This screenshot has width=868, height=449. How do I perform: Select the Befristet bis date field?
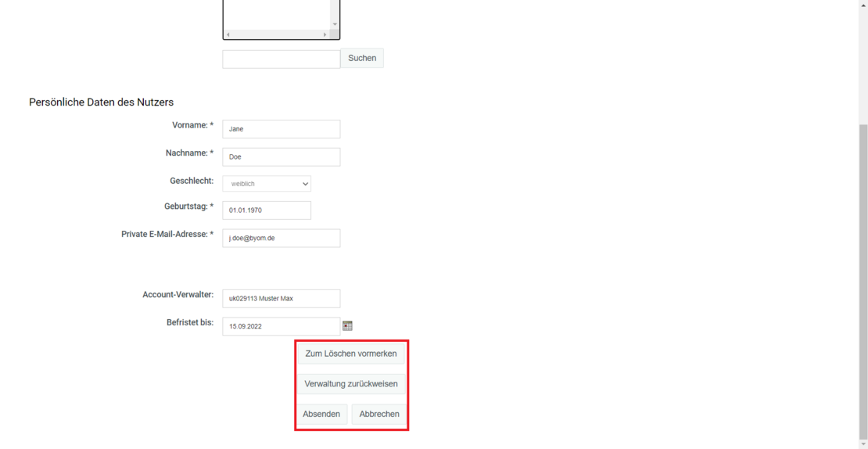pyautogui.click(x=281, y=326)
